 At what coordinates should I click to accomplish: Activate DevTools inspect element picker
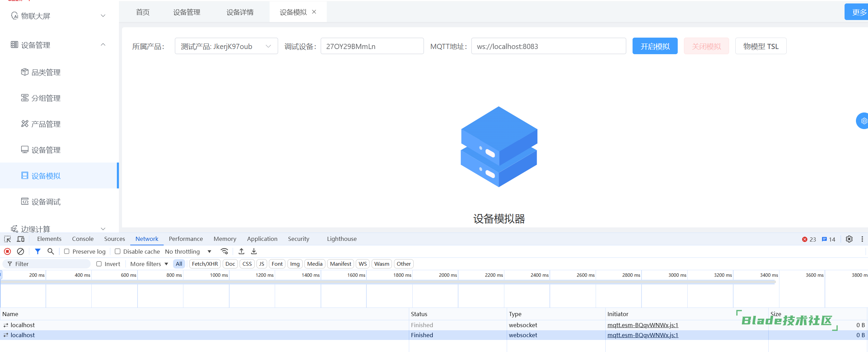(8, 239)
